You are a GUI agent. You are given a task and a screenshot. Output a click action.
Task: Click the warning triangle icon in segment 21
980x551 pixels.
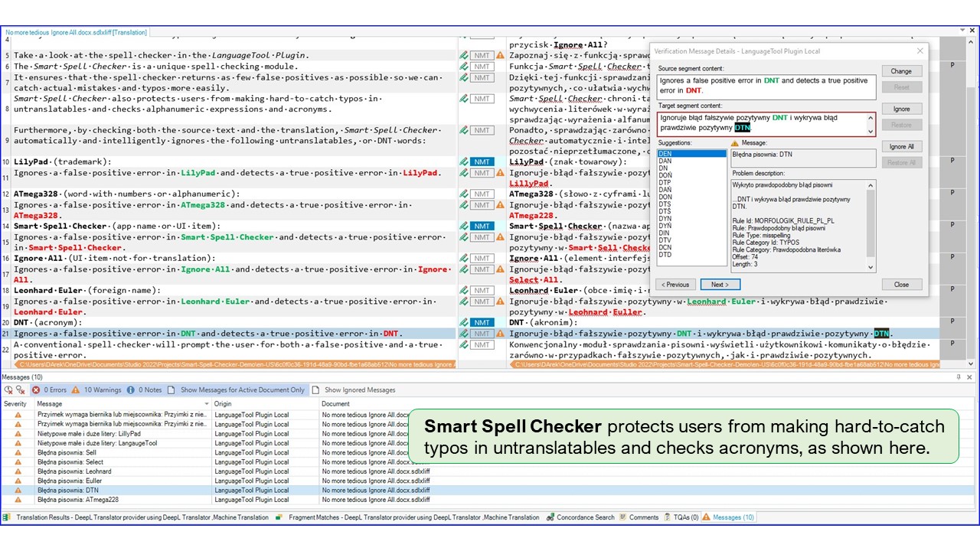coord(500,334)
